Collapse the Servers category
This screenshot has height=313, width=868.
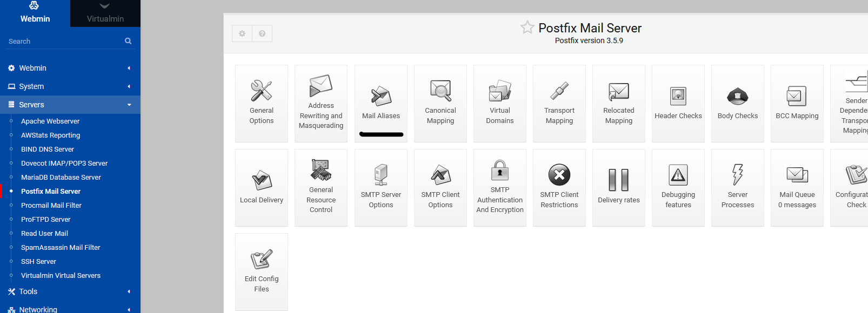coord(70,105)
